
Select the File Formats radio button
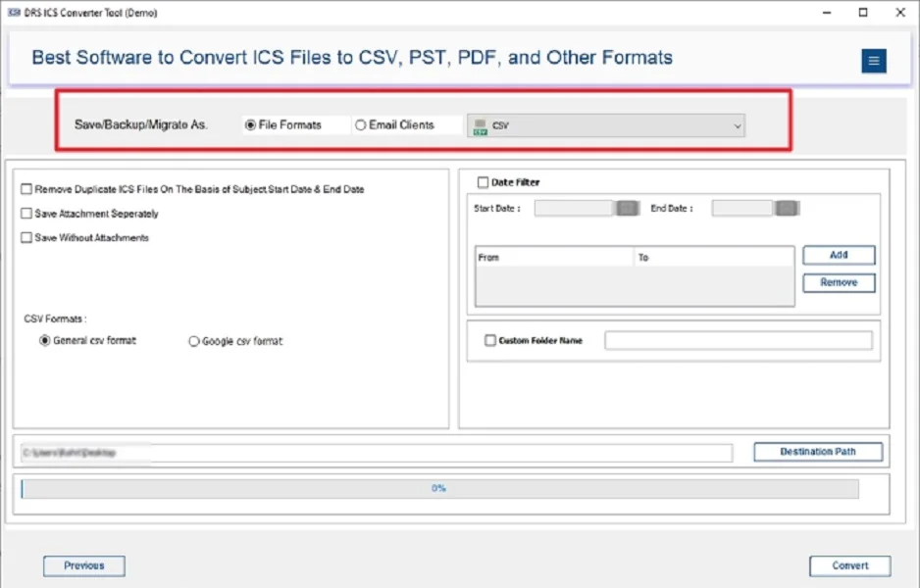coord(251,125)
